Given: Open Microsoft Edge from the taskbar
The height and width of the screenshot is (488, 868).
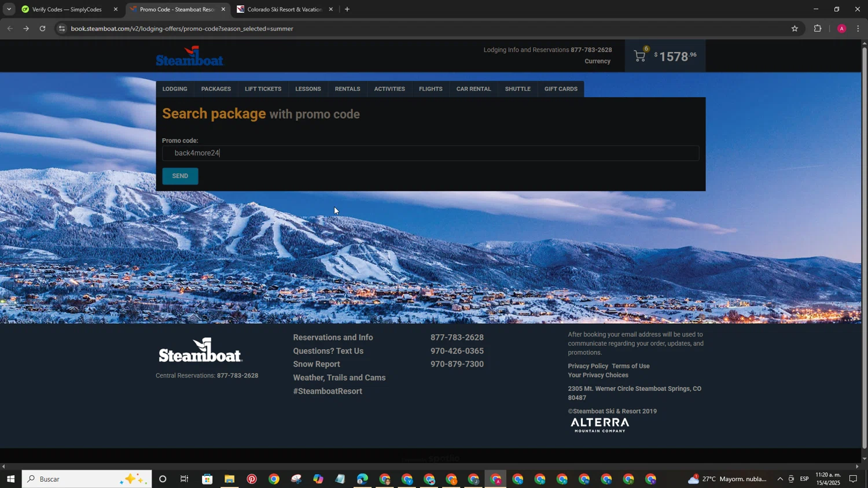Looking at the screenshot, I should point(363,479).
